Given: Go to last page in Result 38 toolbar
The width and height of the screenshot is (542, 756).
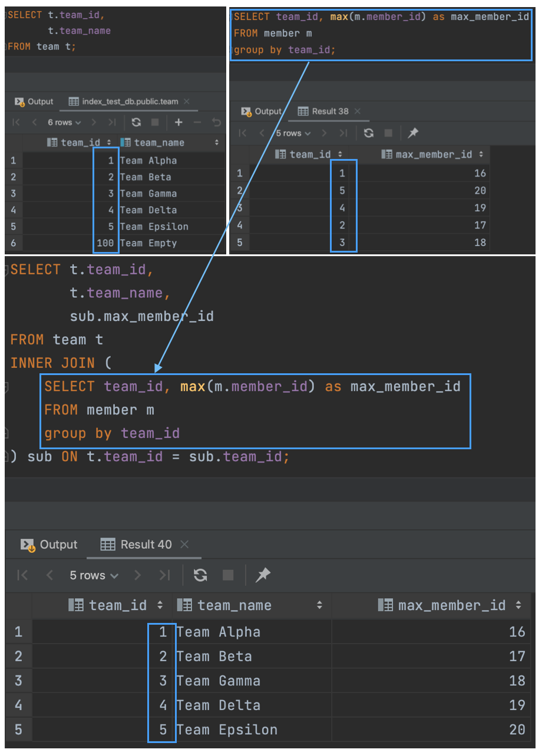Looking at the screenshot, I should coord(343,133).
